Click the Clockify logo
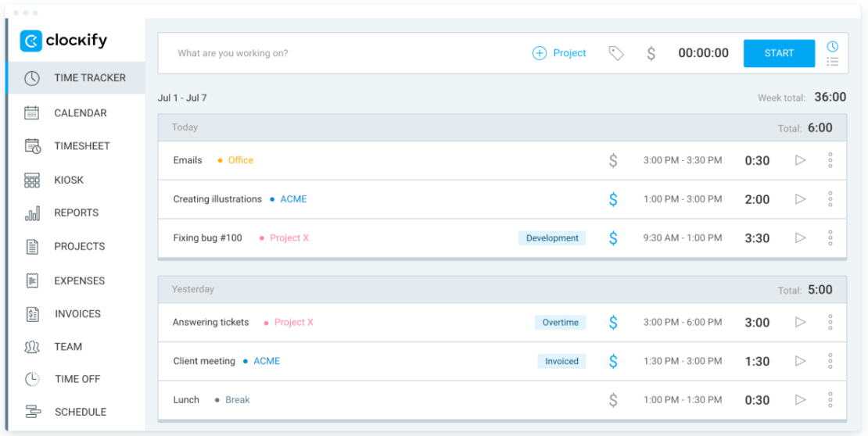The height and width of the screenshot is (436, 868). [x=63, y=41]
